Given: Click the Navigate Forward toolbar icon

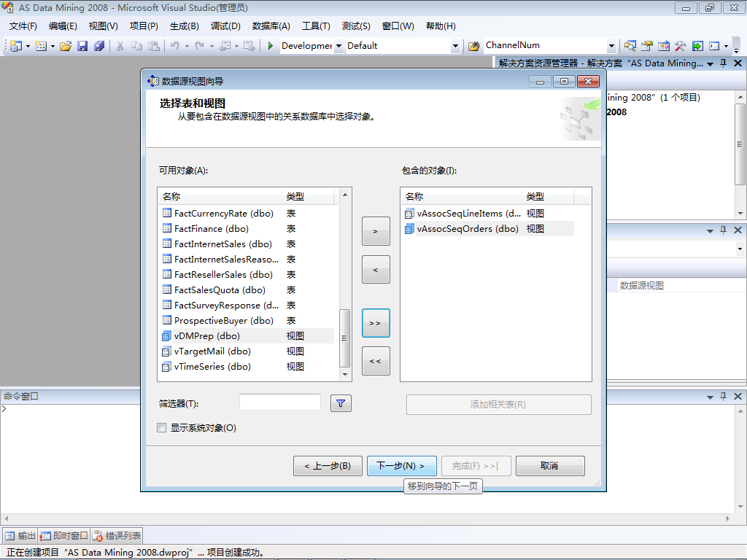Looking at the screenshot, I should 249,46.
